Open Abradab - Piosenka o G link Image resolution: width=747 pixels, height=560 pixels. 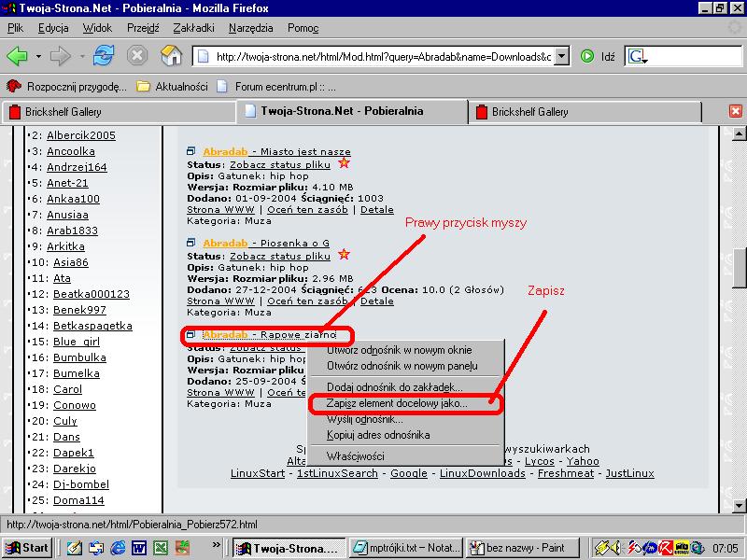point(266,244)
